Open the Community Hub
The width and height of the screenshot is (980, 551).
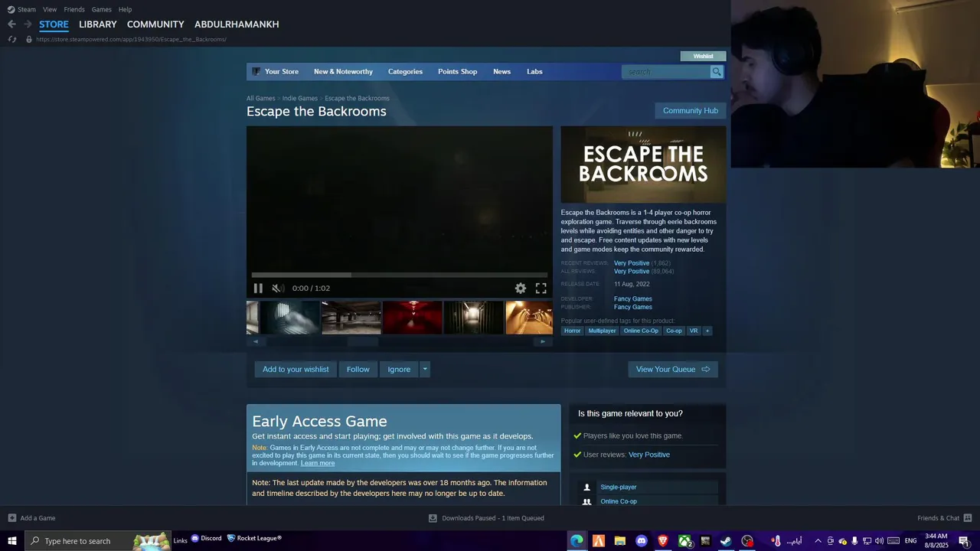[x=691, y=111]
